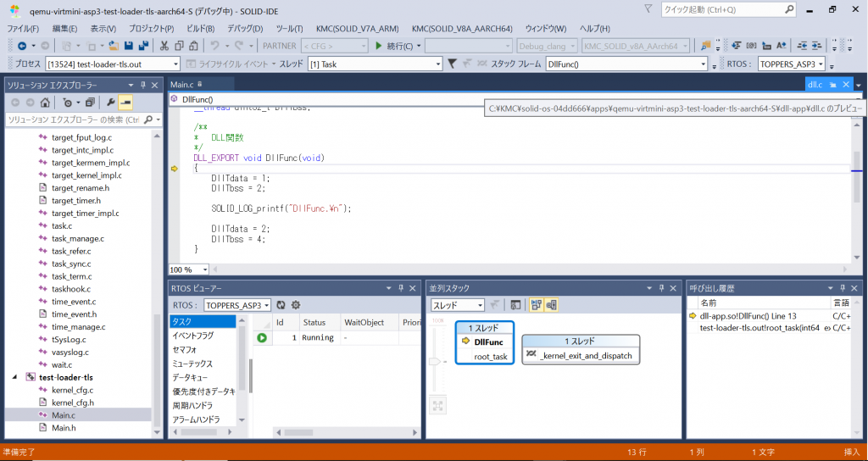
Task: Click the green Continue (続行) play button
Action: (378, 45)
